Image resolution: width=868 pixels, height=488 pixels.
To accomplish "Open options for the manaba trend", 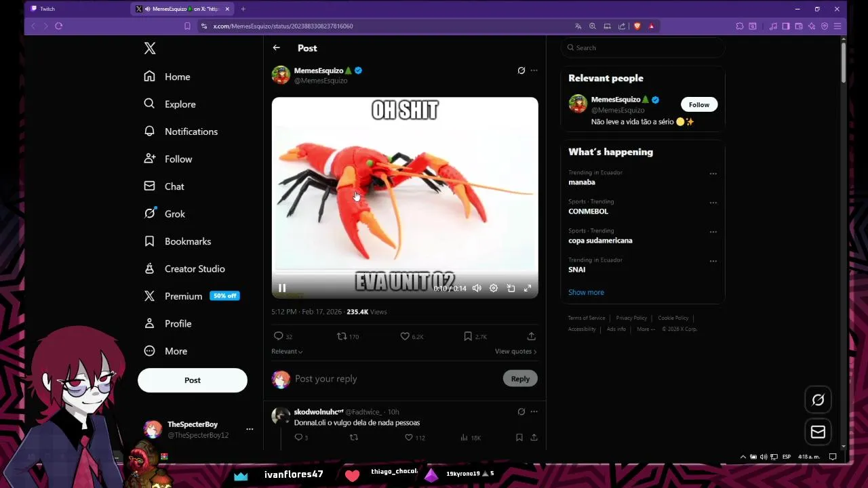I will pyautogui.click(x=713, y=174).
